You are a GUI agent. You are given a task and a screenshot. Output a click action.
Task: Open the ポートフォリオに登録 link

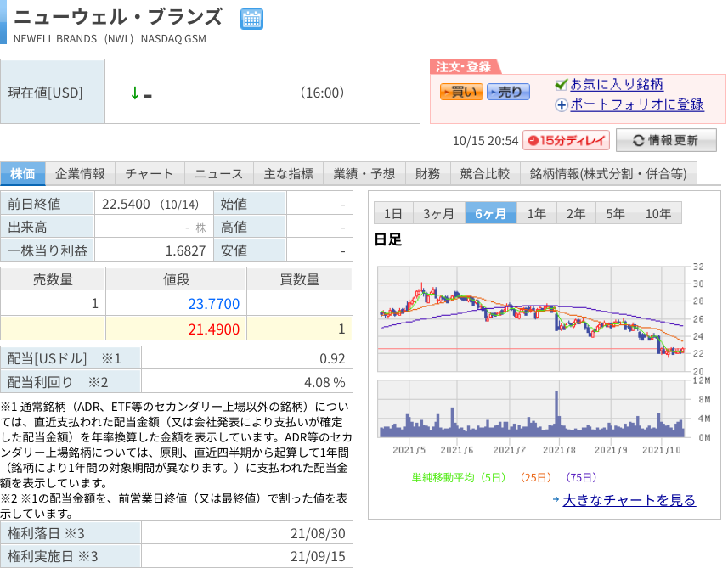(x=636, y=105)
